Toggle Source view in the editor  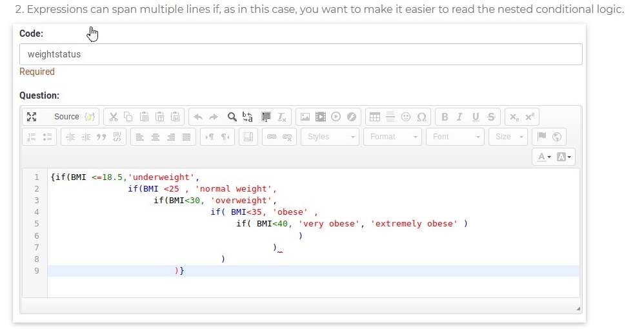(66, 117)
